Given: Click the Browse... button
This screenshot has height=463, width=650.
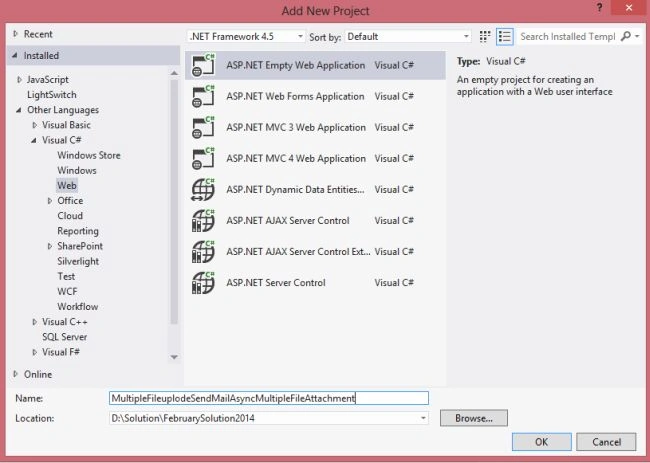Looking at the screenshot, I should click(x=474, y=418).
